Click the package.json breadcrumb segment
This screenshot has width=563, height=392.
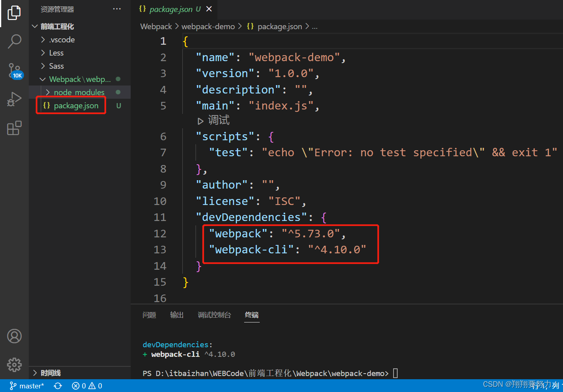point(280,26)
